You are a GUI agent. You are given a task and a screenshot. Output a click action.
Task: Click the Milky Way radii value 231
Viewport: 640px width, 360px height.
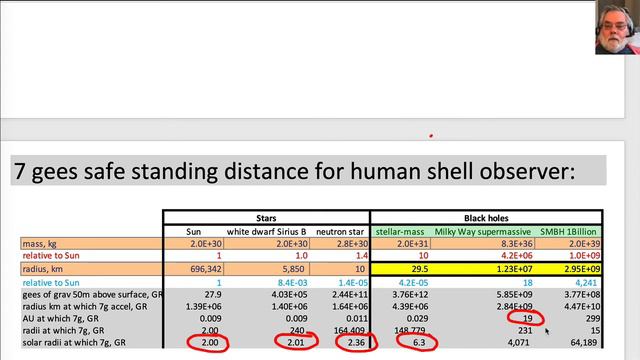point(525,331)
